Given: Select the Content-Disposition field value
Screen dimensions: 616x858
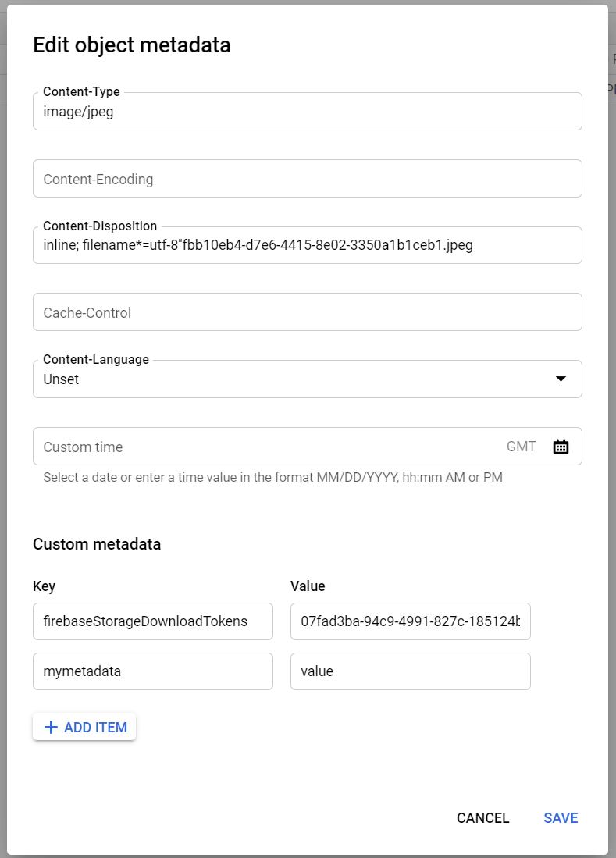Looking at the screenshot, I should 307,245.
